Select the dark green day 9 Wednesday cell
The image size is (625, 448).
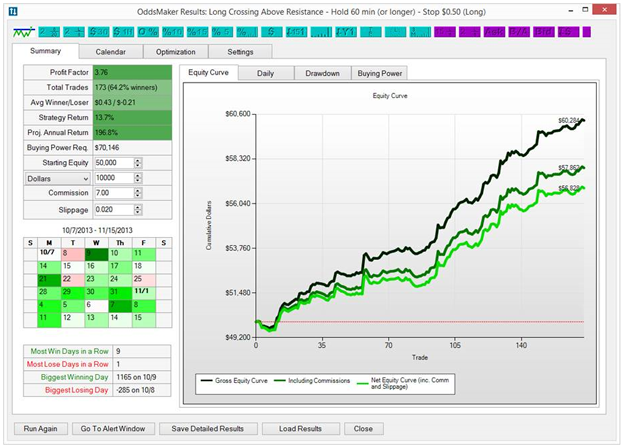tap(96, 255)
